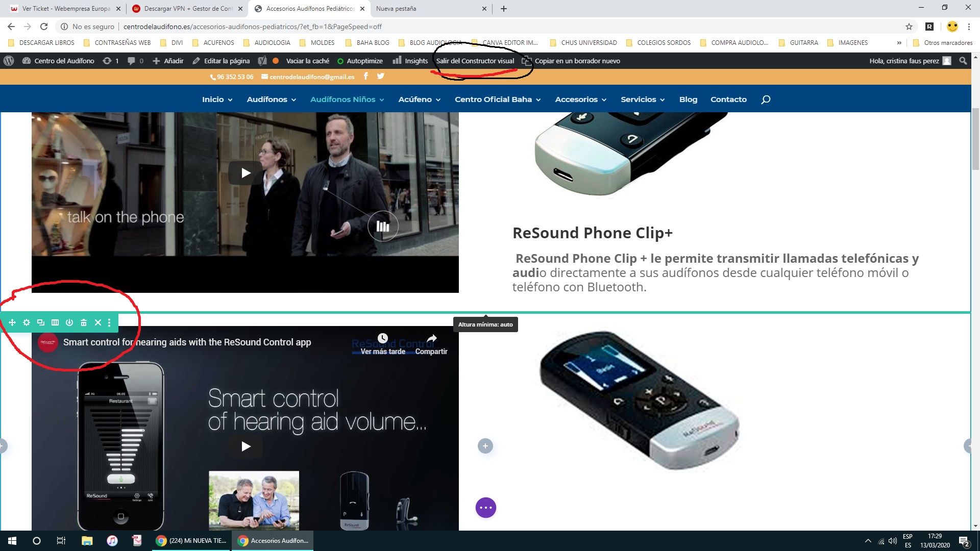Save row to library icon
The image size is (980, 551).
(69, 322)
